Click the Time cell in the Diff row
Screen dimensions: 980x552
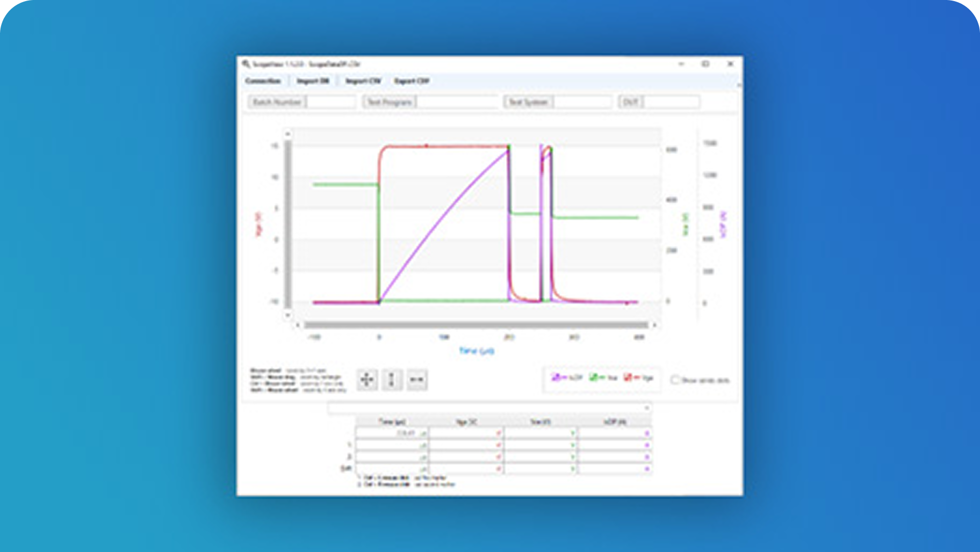(x=392, y=469)
